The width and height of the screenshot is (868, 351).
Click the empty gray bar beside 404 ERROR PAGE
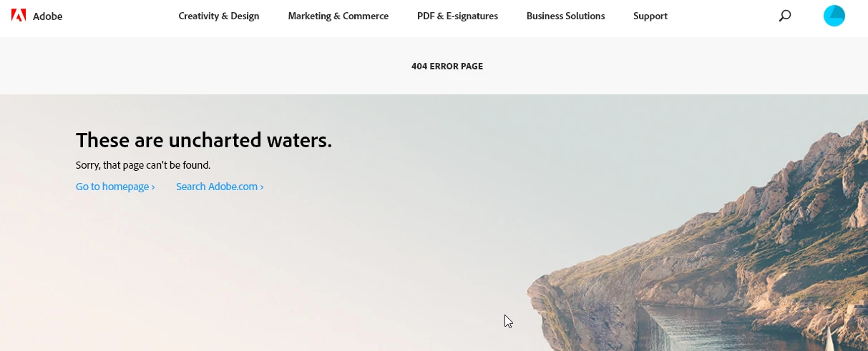215,66
